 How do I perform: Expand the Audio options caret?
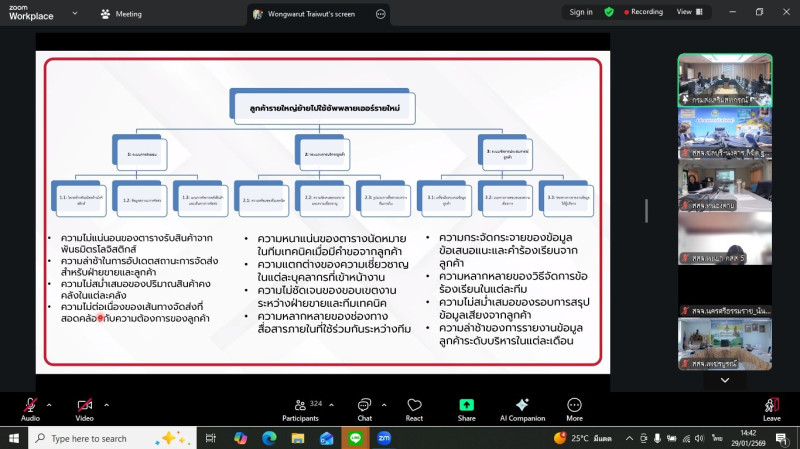tap(49, 404)
